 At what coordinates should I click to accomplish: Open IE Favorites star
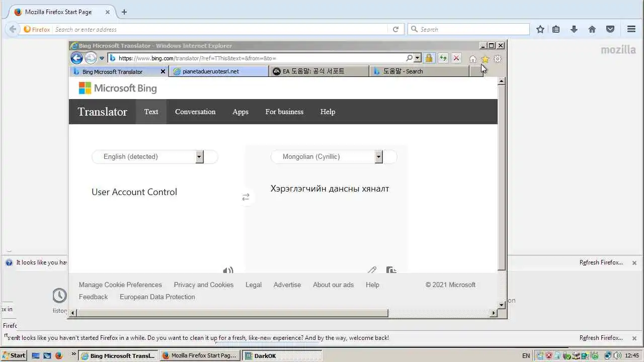(x=485, y=59)
